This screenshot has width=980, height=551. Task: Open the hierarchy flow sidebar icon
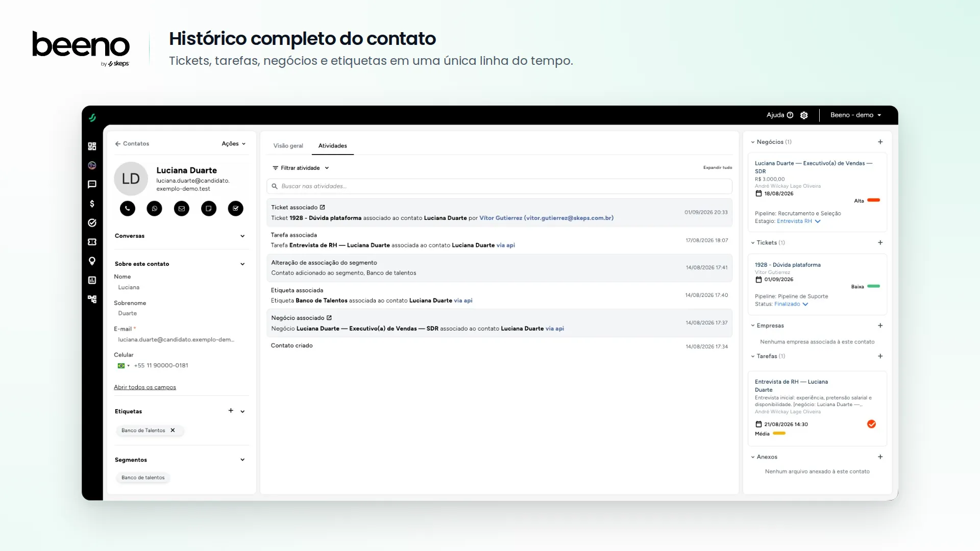coord(92,299)
